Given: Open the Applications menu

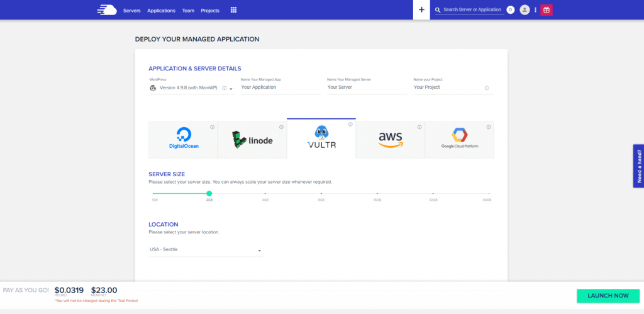Looking at the screenshot, I should (161, 11).
